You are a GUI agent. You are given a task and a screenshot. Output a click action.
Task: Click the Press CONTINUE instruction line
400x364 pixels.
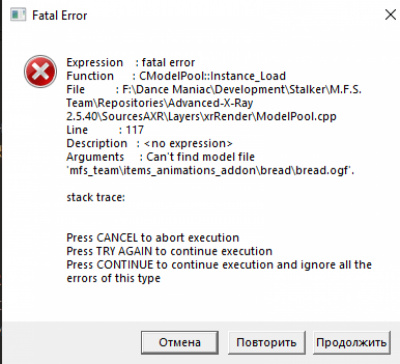pos(219,271)
